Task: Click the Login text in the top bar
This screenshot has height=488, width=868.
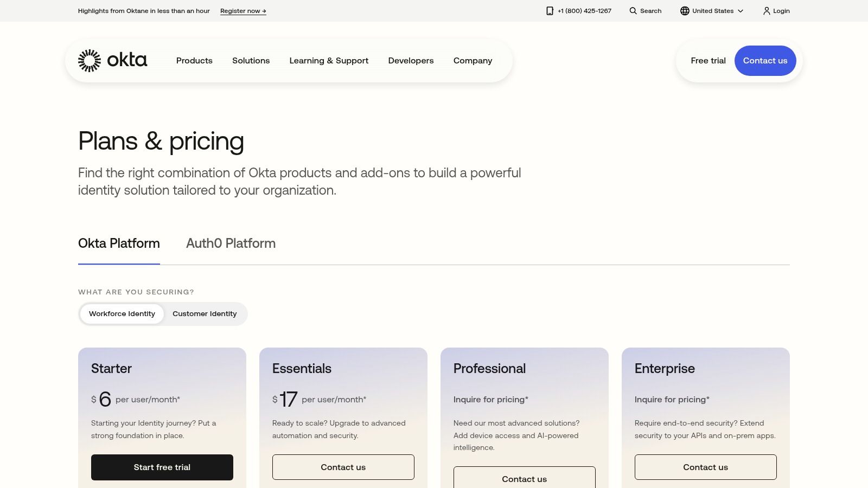Action: coord(781,11)
